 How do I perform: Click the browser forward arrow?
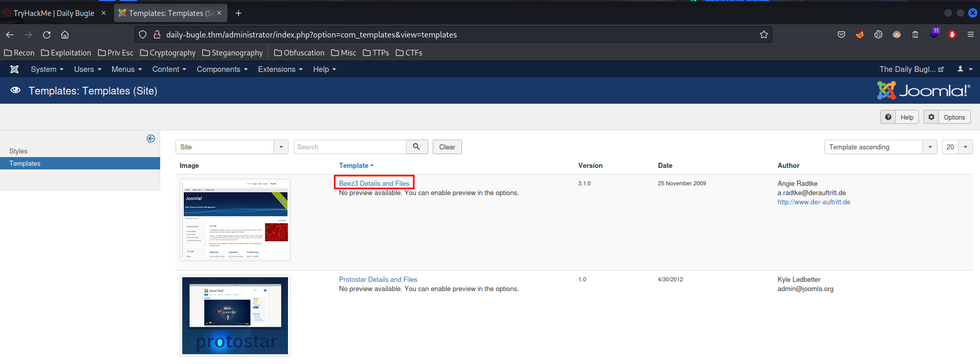click(x=28, y=34)
